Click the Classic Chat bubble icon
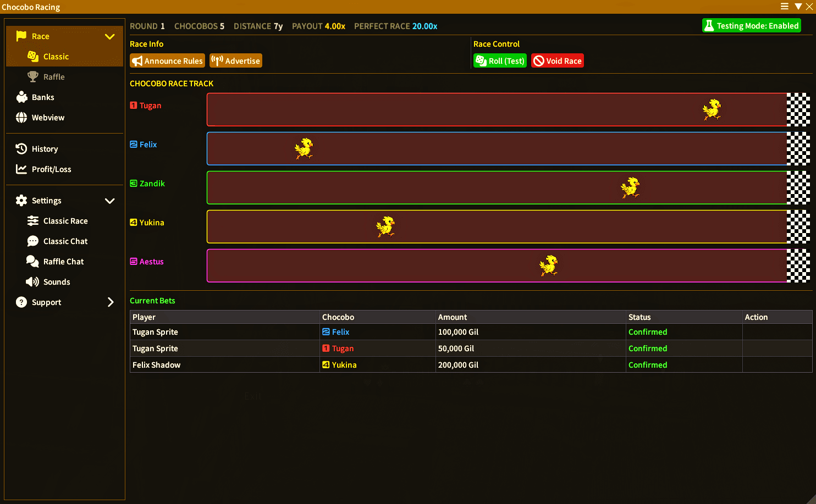The height and width of the screenshot is (504, 816). [x=33, y=241]
